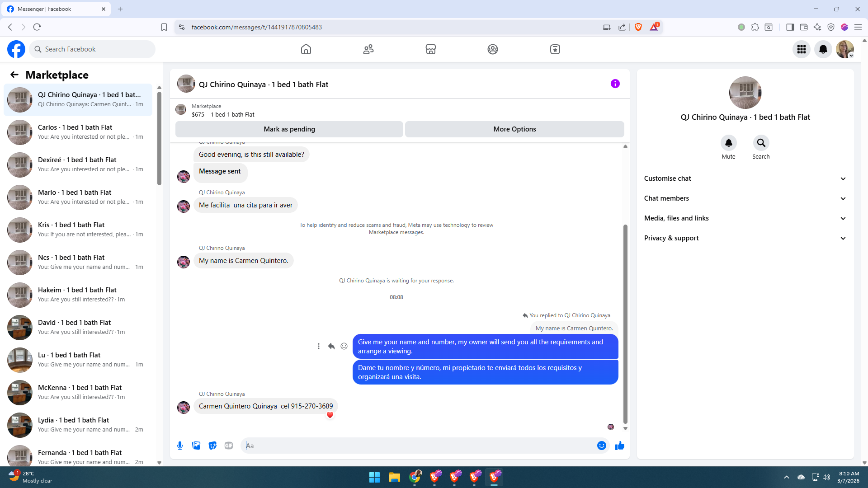React to the message with smiley icon
The image size is (868, 488).
[344, 346]
